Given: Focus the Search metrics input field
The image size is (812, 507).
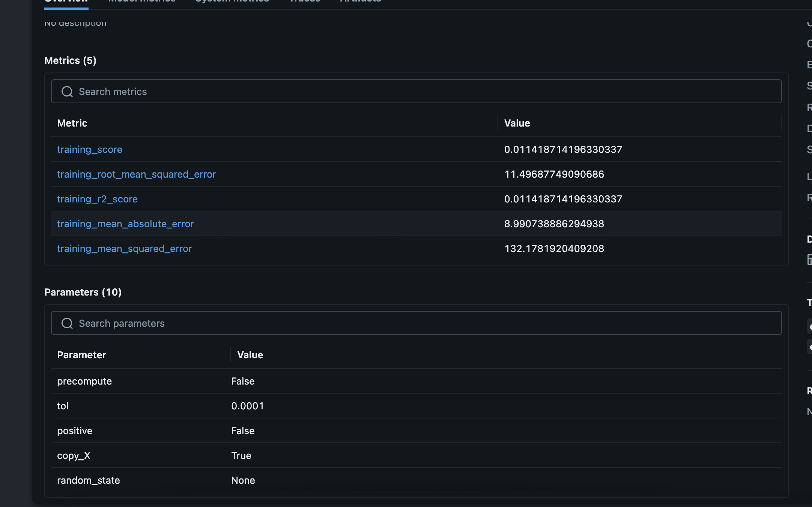Looking at the screenshot, I should click(417, 92).
